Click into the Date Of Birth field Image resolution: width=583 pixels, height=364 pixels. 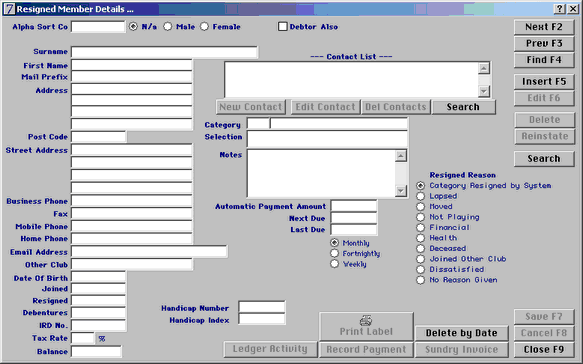[x=99, y=277]
